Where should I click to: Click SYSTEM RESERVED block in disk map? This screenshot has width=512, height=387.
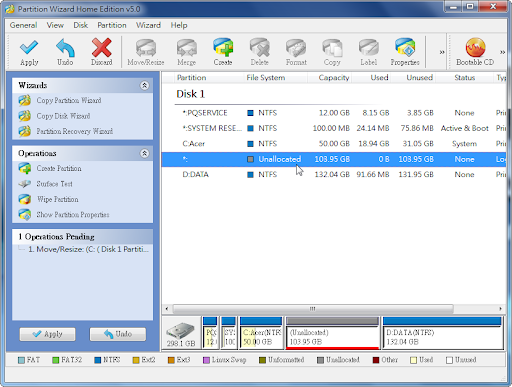229,333
